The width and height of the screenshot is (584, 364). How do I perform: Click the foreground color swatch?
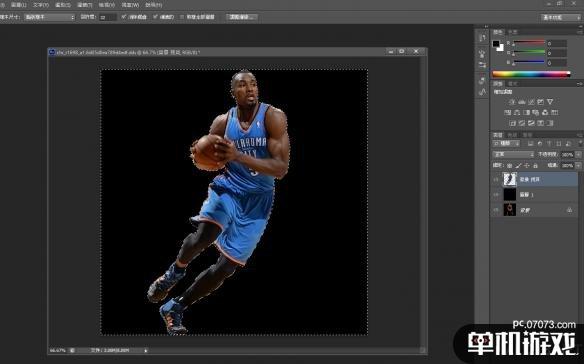(496, 44)
